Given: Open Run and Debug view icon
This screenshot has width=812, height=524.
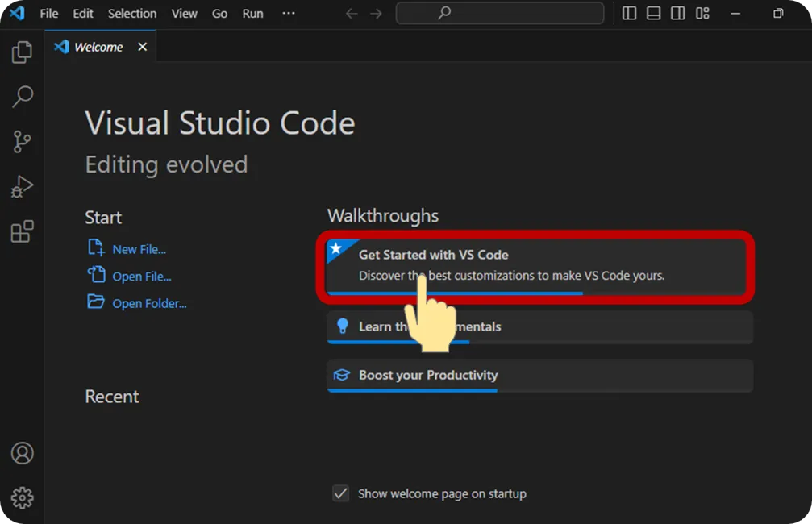Looking at the screenshot, I should click(x=22, y=187).
